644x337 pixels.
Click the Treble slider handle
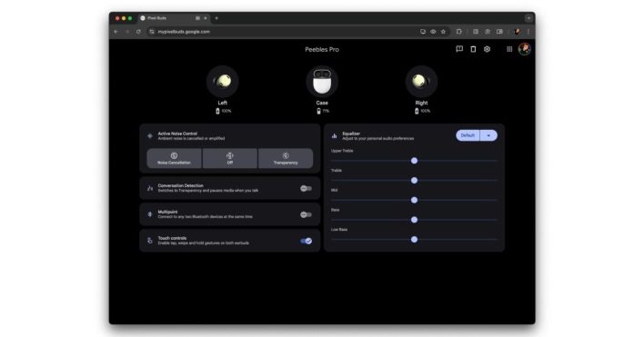(x=415, y=181)
